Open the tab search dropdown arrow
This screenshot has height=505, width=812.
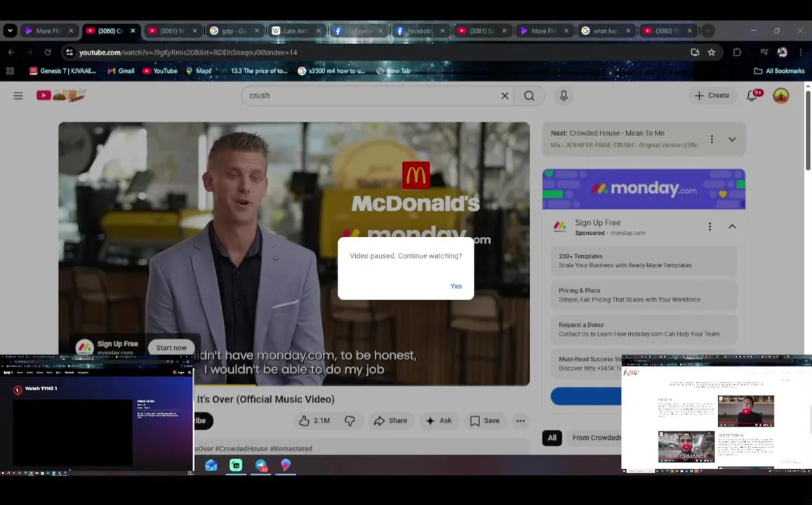pyautogui.click(x=10, y=31)
